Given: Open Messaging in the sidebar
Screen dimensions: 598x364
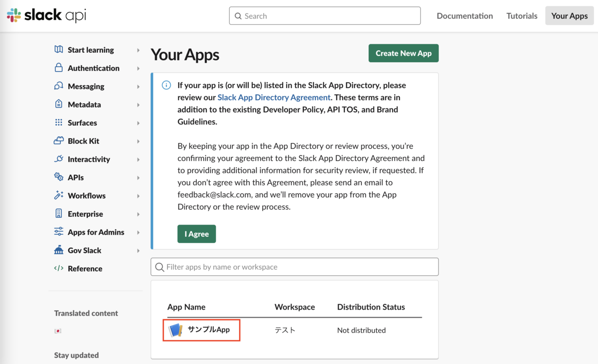Looking at the screenshot, I should click(86, 86).
